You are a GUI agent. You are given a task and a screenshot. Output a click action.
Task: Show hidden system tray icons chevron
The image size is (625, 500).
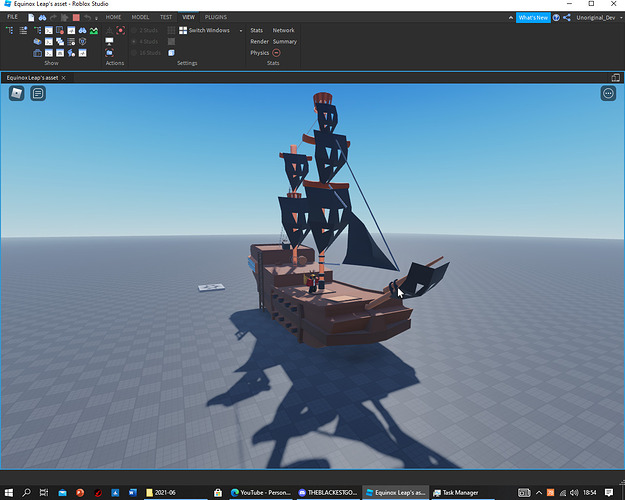tap(539, 492)
